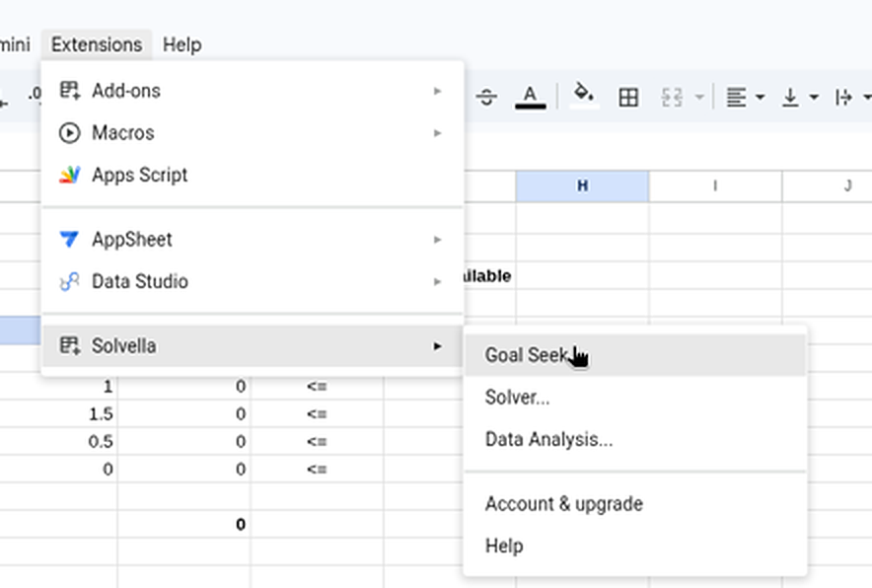This screenshot has height=588, width=872.
Task: Click the <= cell in the 1.5 row
Action: [317, 414]
